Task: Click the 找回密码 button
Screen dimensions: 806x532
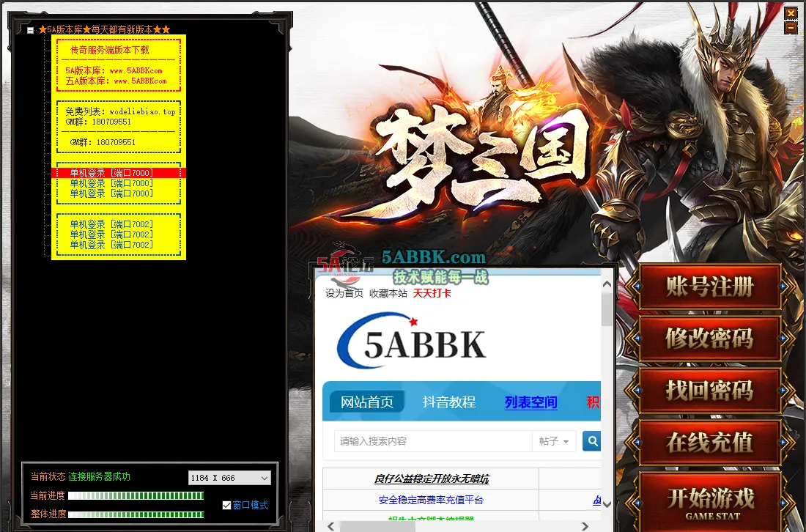Action: click(710, 391)
